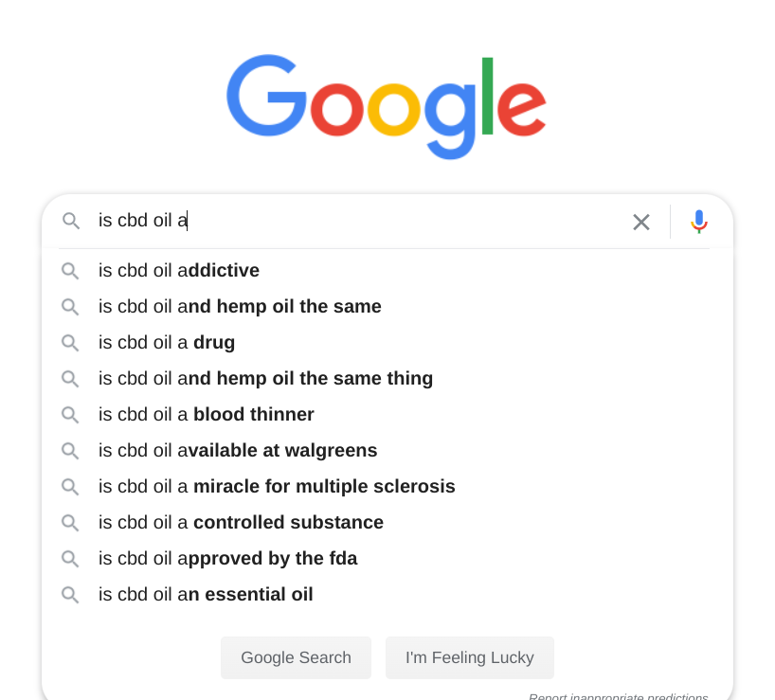Click the magnifier icon in the search box
The width and height of the screenshot is (775, 700).
coord(71,221)
